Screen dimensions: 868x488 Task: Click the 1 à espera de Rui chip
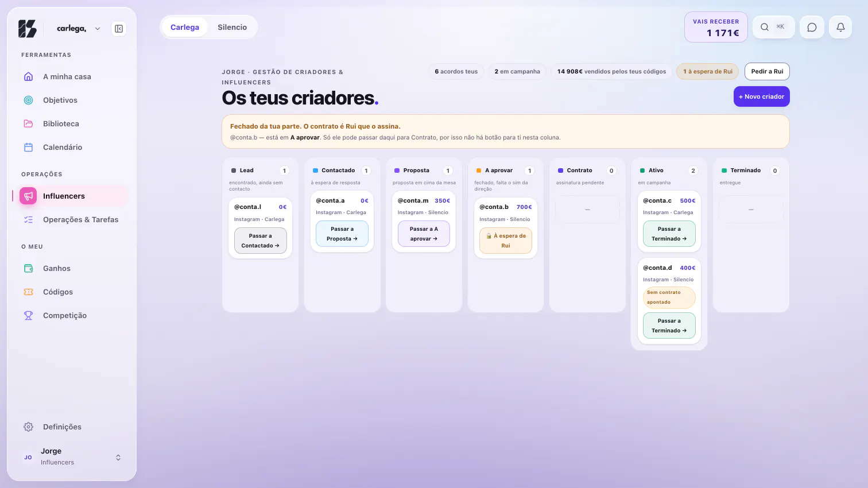pos(708,71)
